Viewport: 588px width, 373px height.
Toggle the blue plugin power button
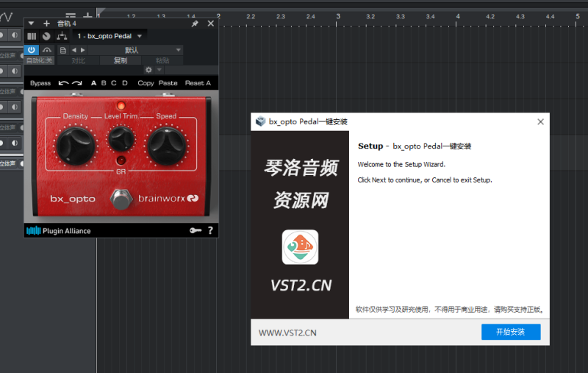pyautogui.click(x=31, y=50)
